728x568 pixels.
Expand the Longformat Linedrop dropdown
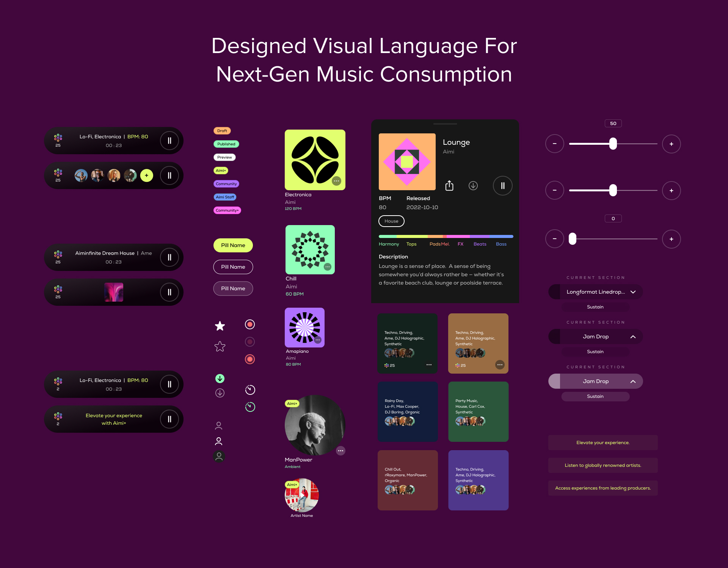tap(633, 292)
